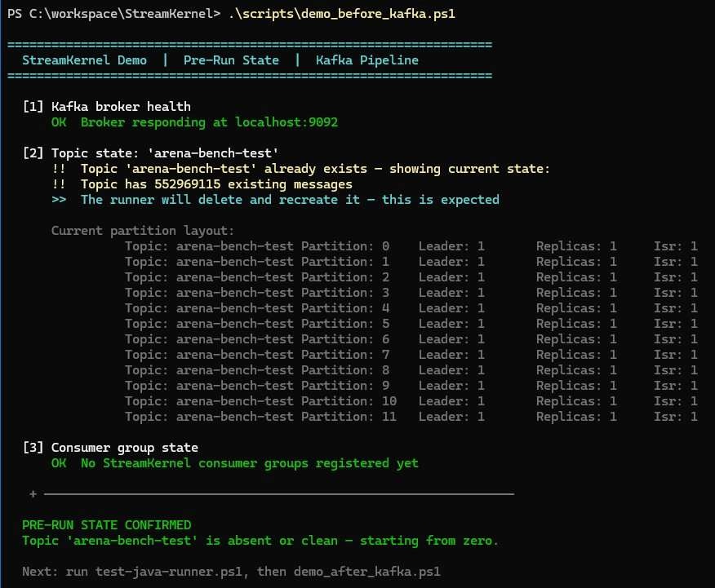
Task: Click the 'Pre-Run State' header text
Action: 231,60
